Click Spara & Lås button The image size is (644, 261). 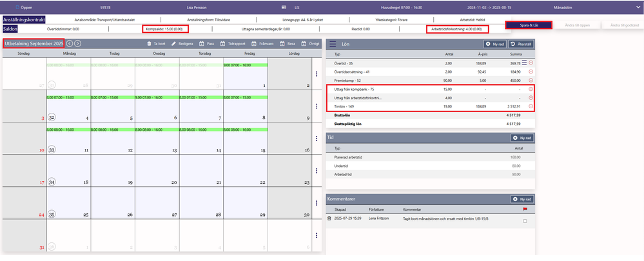coord(529,25)
